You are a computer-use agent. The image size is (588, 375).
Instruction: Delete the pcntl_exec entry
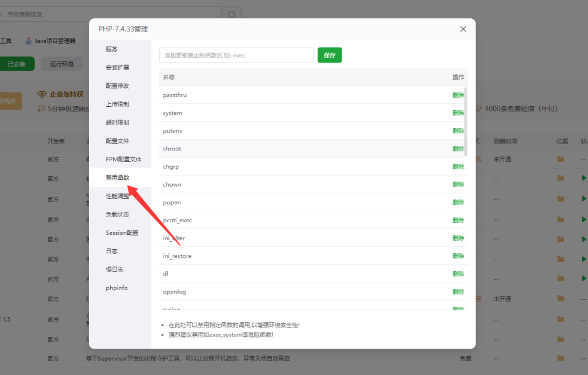[458, 220]
